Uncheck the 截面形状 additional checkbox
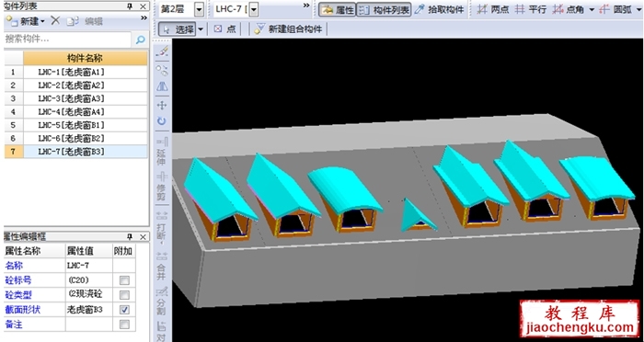 124,310
